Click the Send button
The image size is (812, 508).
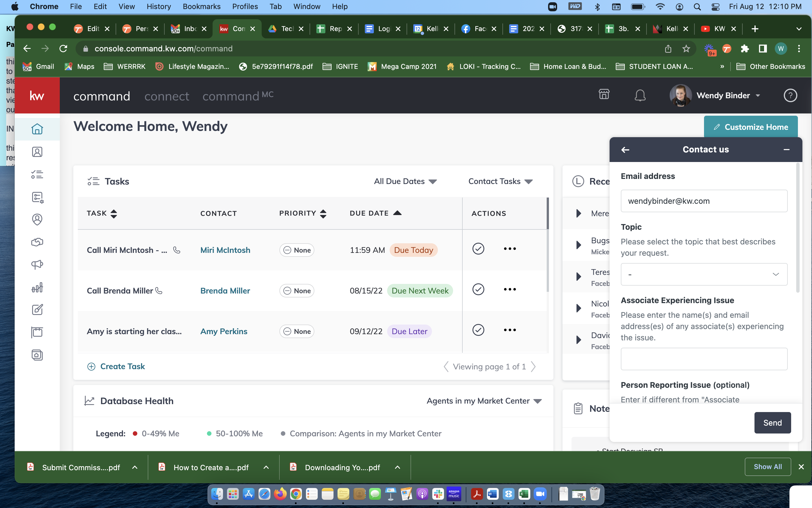[773, 423]
